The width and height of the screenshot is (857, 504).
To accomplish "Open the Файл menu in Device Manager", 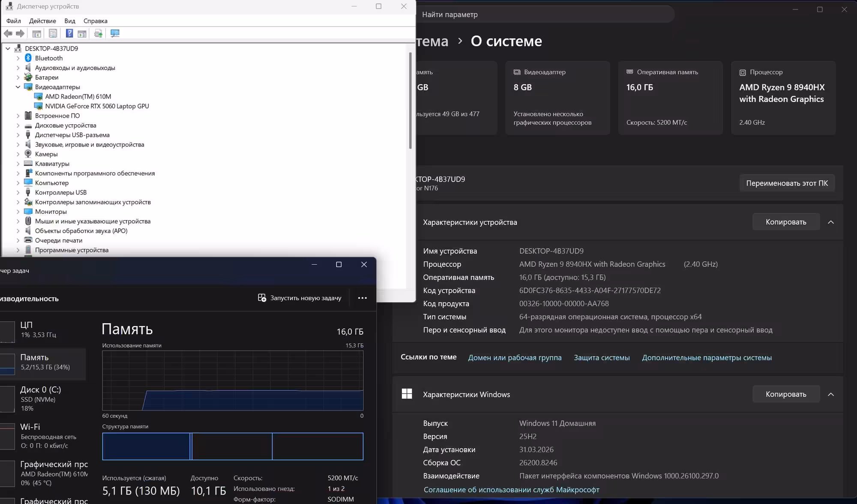I will pos(14,21).
